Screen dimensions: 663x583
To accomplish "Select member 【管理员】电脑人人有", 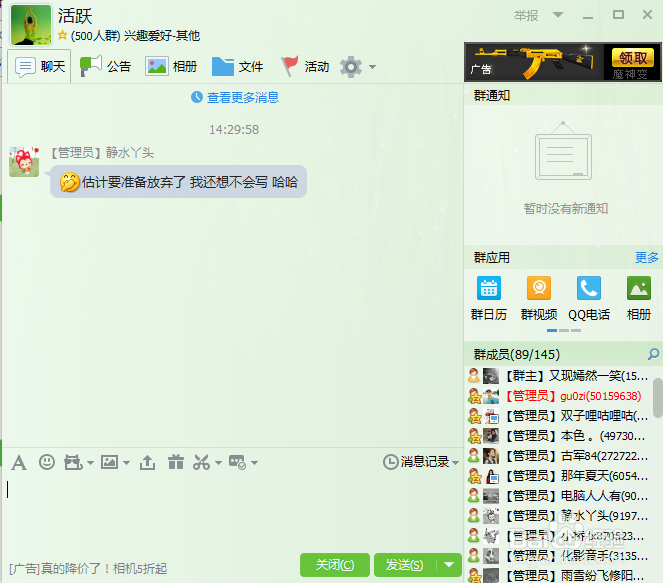I will [559, 495].
